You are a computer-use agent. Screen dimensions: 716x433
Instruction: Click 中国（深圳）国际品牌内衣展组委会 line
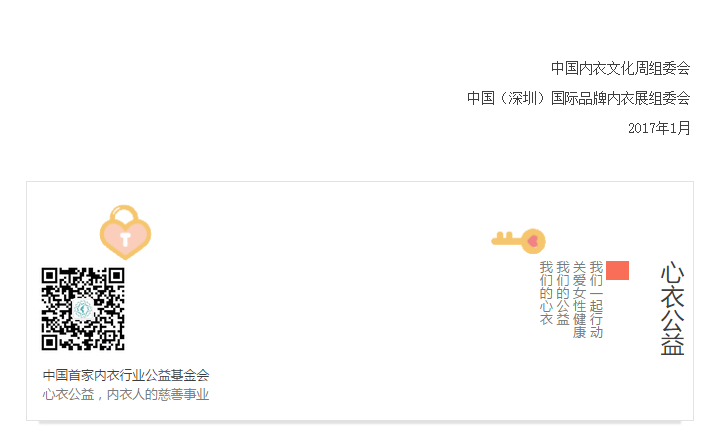click(x=579, y=98)
